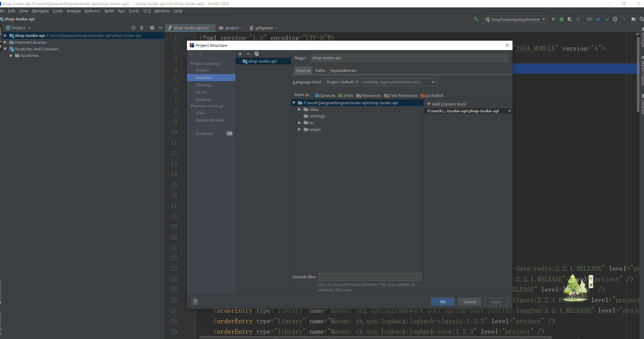Expand the .idea folder in module tree
Image resolution: width=644 pixels, height=339 pixels.
(300, 109)
